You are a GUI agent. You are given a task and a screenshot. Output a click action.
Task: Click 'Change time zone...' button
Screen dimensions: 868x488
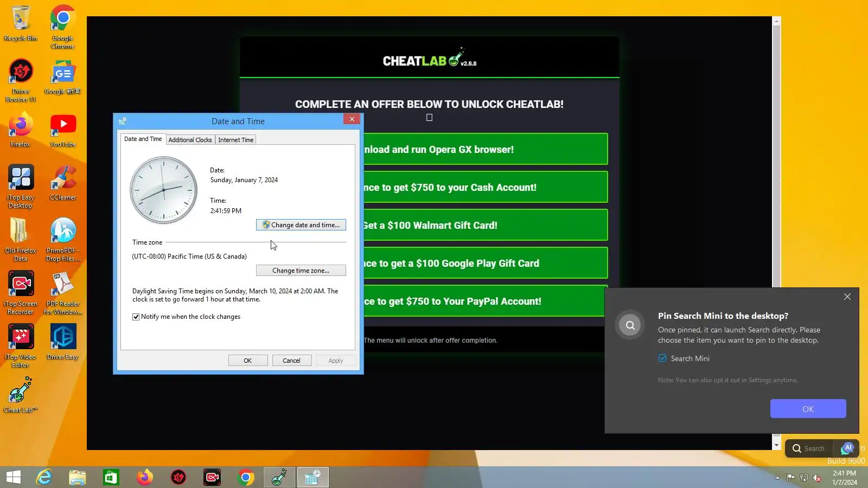point(301,271)
